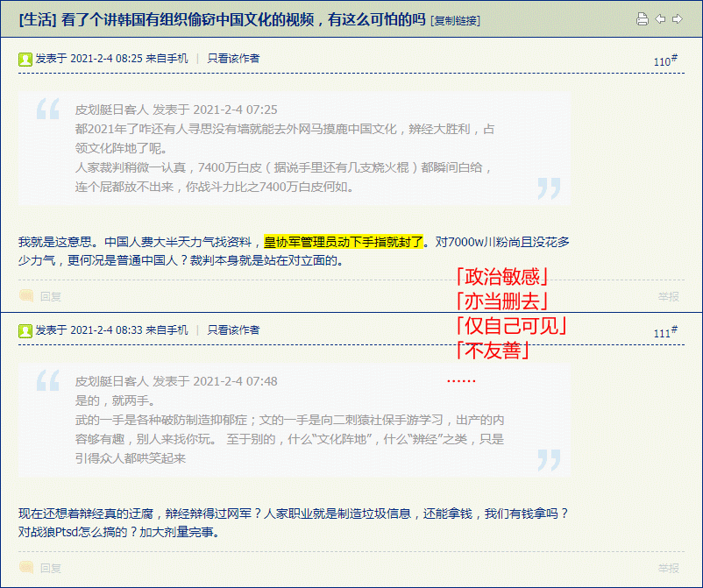Image resolution: width=703 pixels, height=588 pixels.
Task: Click post 111 line 对战狼Ptsd怎么搞的
Action: click(x=119, y=532)
